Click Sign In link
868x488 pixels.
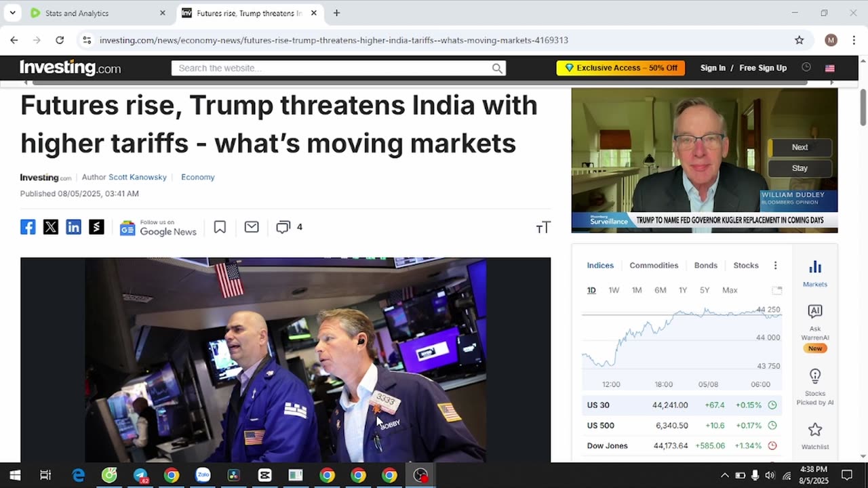(713, 68)
